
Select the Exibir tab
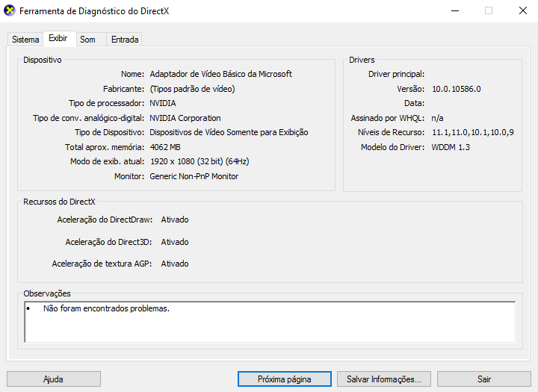[58, 38]
